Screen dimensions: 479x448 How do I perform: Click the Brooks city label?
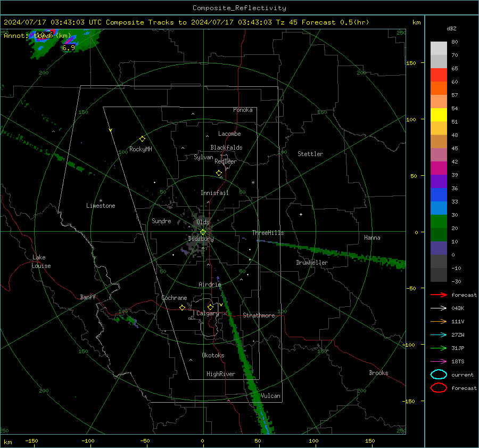pos(378,373)
